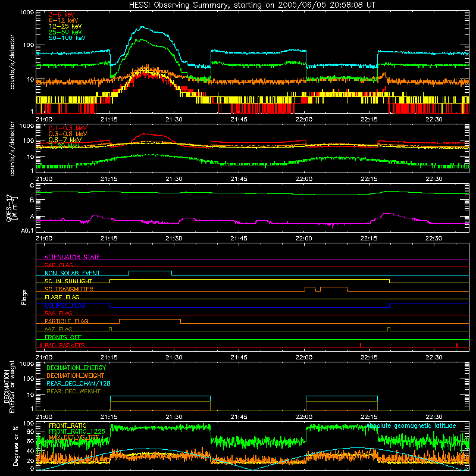Click the REAR_DEC_CHAN/128 legend label
The image size is (476, 476).
click(79, 383)
